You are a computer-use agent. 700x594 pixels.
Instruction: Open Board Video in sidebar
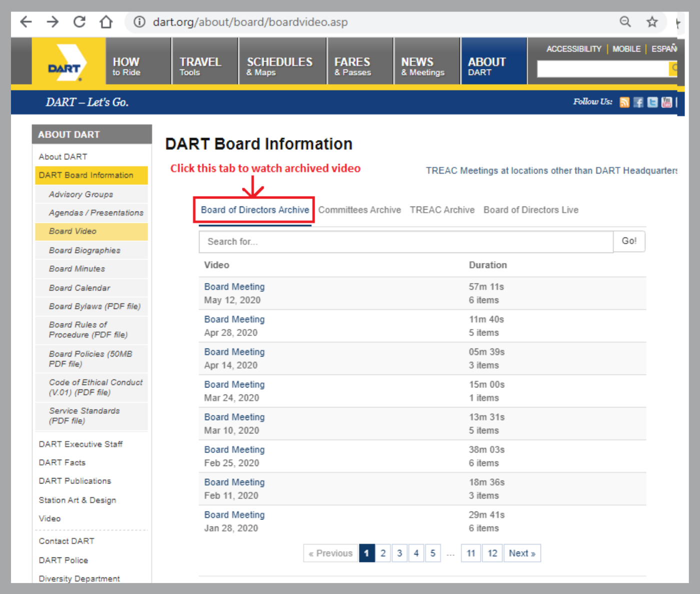91,231
